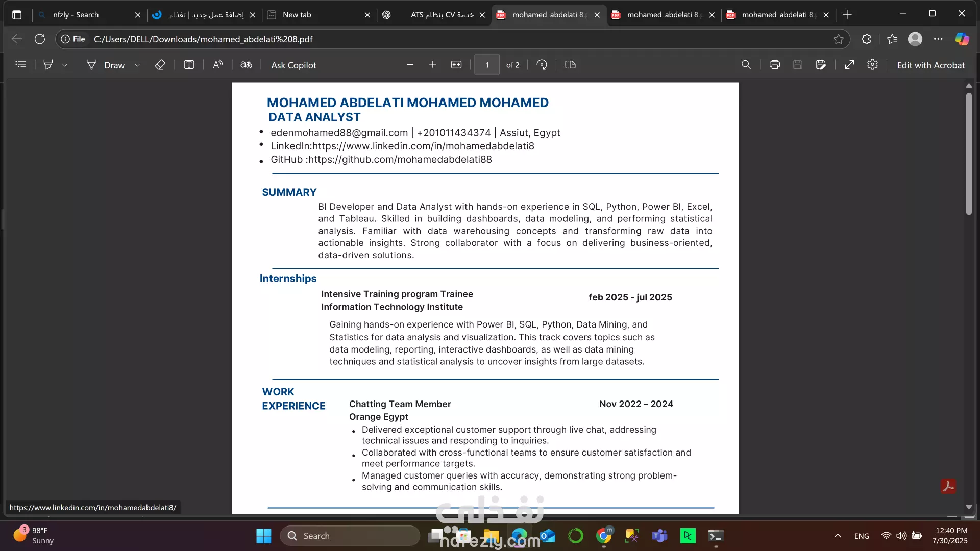Open a new browser tab
Viewport: 980px width, 551px height.
(x=847, y=15)
